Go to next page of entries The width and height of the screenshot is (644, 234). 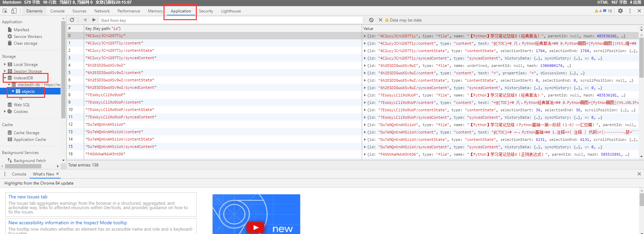point(94,20)
